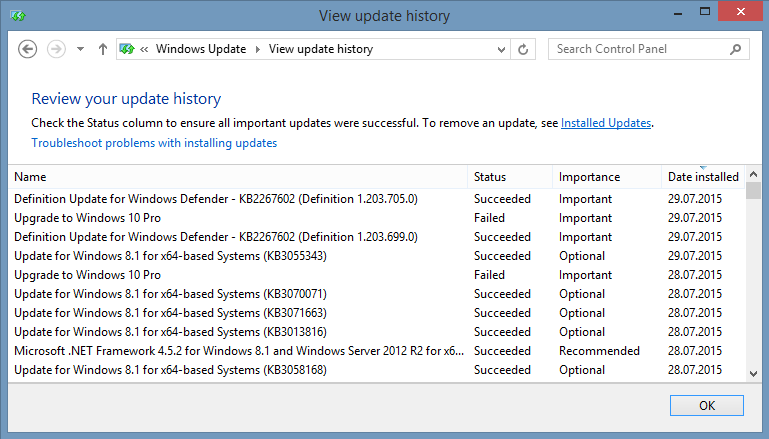Sort by the Date installed column header
This screenshot has width=769, height=439.
click(x=703, y=177)
